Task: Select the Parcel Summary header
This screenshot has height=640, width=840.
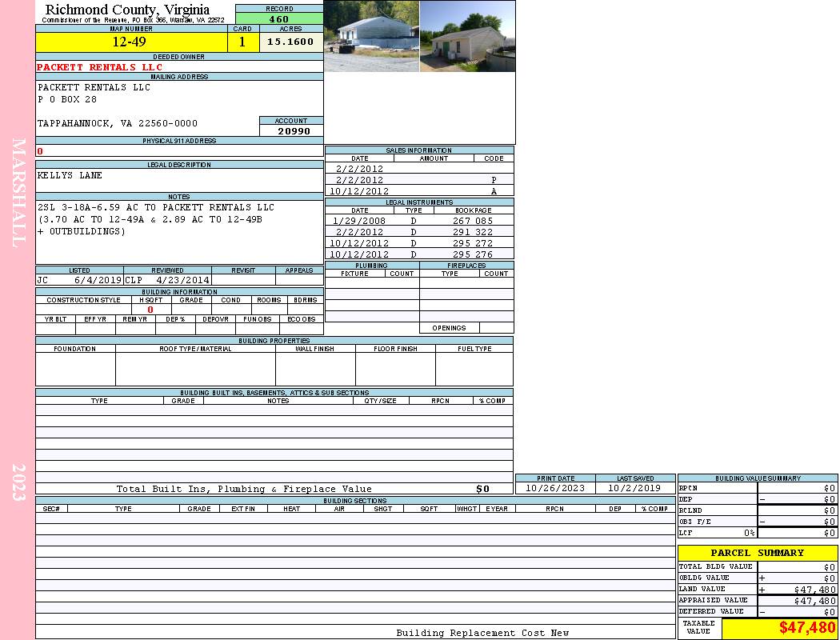Action: click(757, 553)
